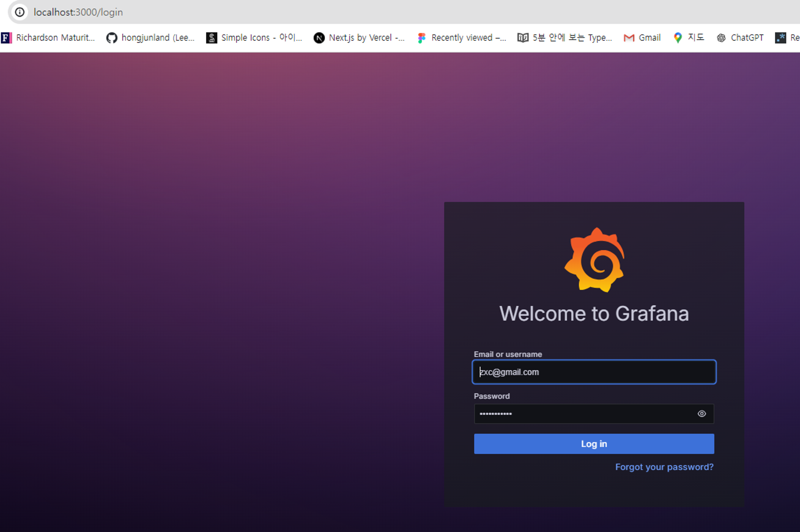The width and height of the screenshot is (800, 532).
Task: Open the Simple Icons bookmark
Action: (x=254, y=38)
